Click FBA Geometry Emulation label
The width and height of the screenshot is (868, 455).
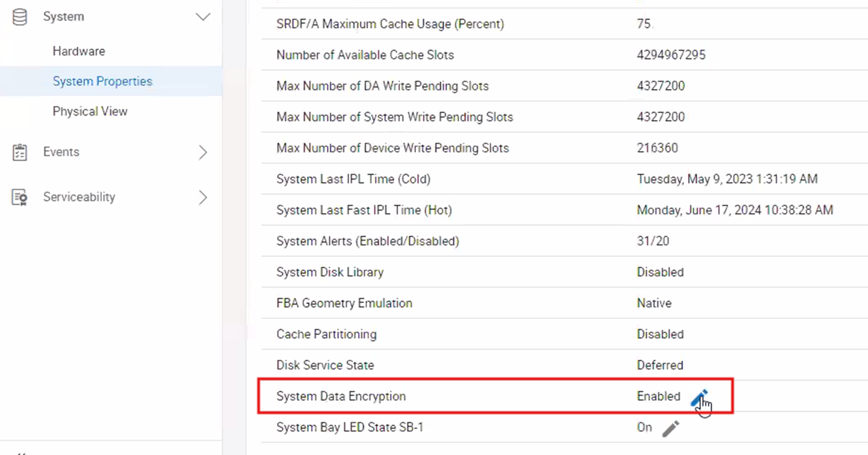click(344, 303)
